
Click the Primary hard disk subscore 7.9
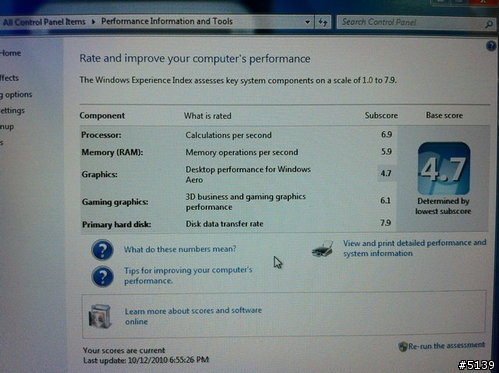(385, 223)
